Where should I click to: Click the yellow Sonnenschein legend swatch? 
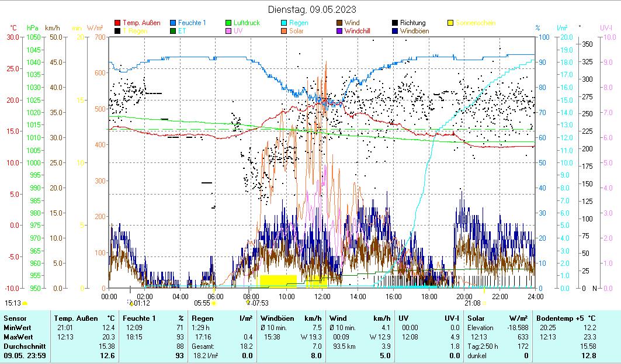450,23
